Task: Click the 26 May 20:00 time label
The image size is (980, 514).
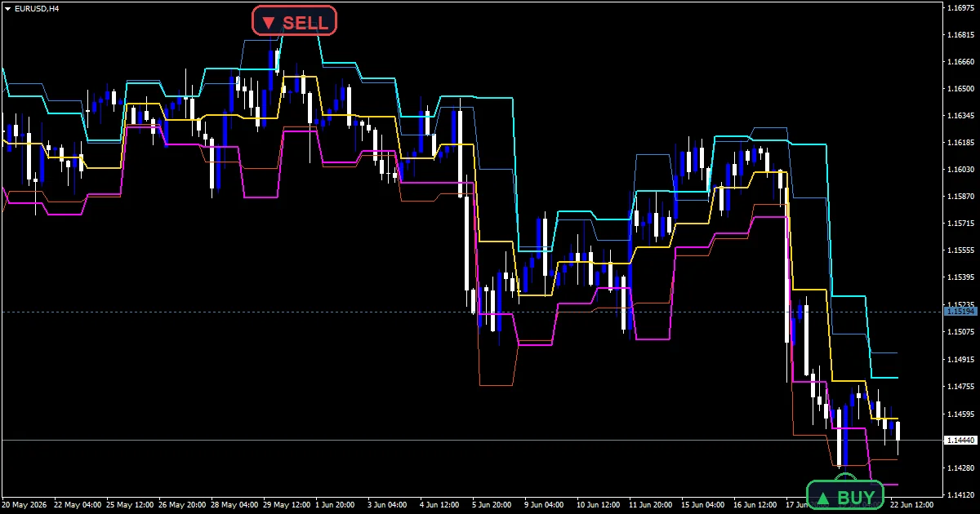Action: pos(183,505)
